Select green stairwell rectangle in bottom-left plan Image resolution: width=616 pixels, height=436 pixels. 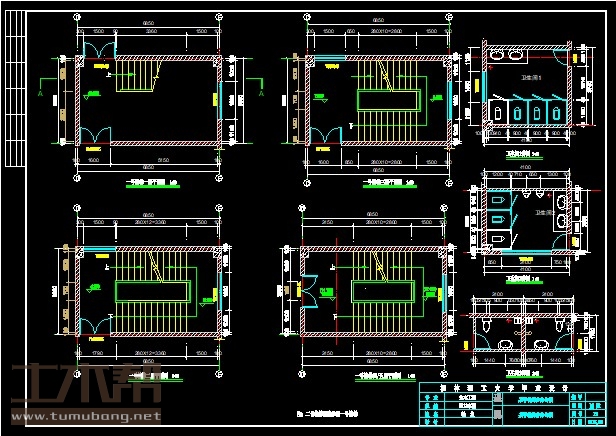(x=151, y=290)
